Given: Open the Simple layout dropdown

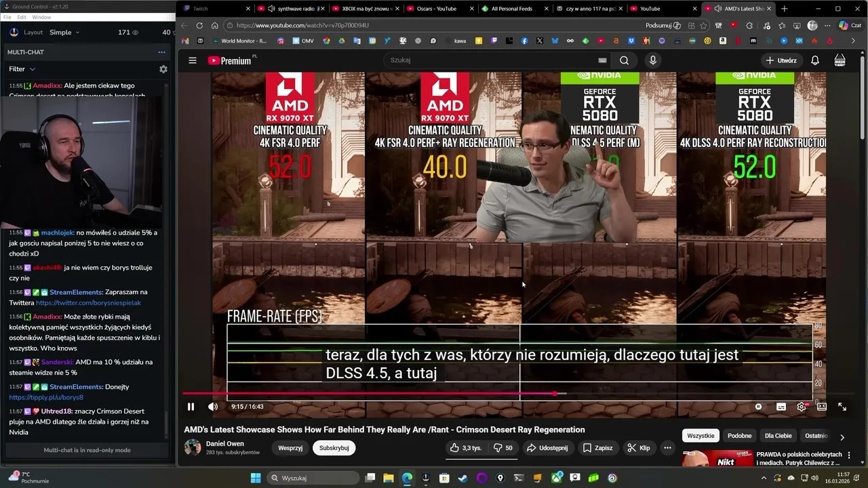Looking at the screenshot, I should tap(64, 33).
